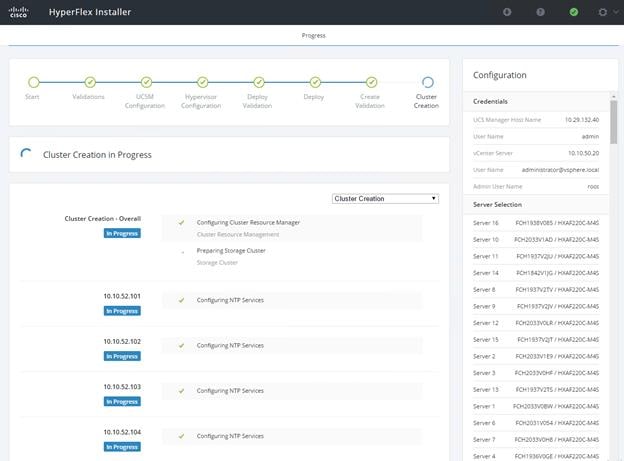Image resolution: width=624 pixels, height=461 pixels.
Task: Click the Configuration panel scrollbar thumb
Action: coord(614,122)
